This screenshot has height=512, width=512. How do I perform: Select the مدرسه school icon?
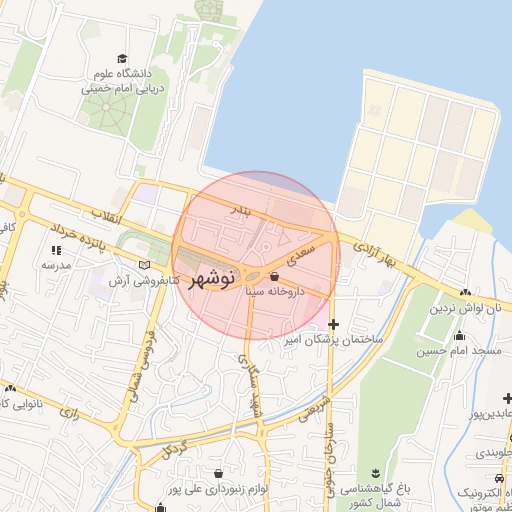(x=56, y=250)
